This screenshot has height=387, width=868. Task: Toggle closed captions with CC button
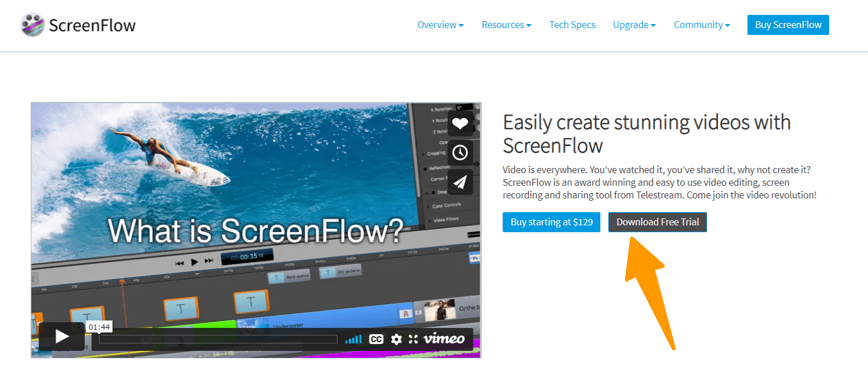tap(376, 339)
